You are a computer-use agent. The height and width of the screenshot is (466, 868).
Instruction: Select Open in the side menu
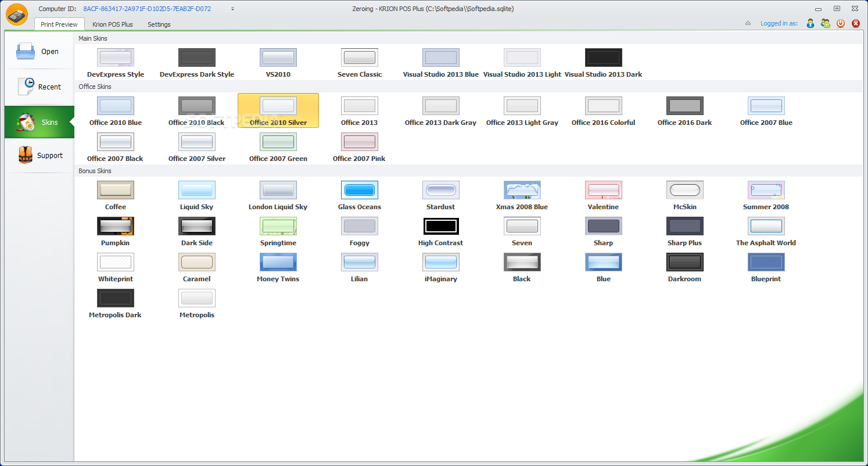[x=40, y=52]
